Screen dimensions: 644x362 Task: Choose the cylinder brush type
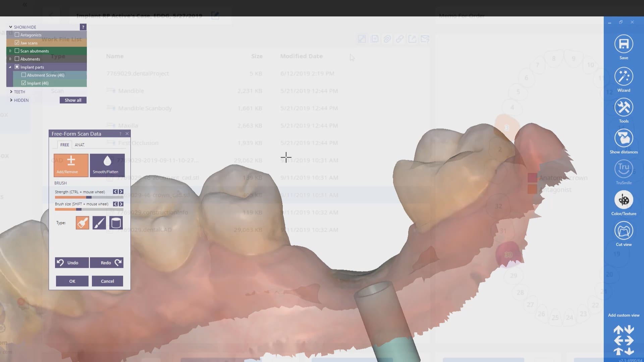coord(116,223)
